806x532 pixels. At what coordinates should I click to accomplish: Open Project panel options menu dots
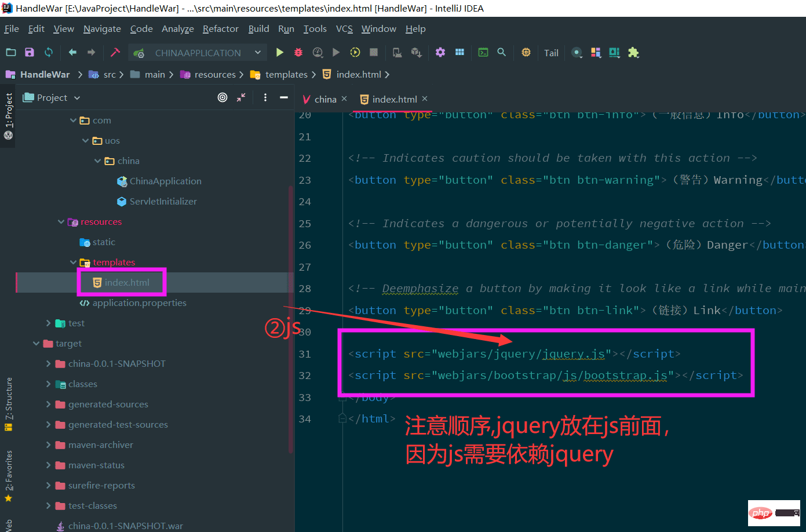click(x=265, y=97)
